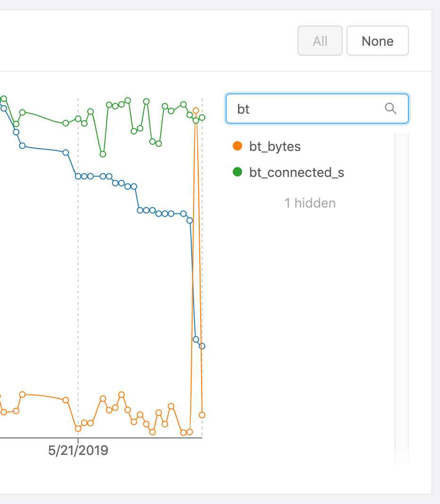This screenshot has height=504, width=440.
Task: Pick the orange point on the 5/21/2019 dashed line
Action: click(x=78, y=428)
